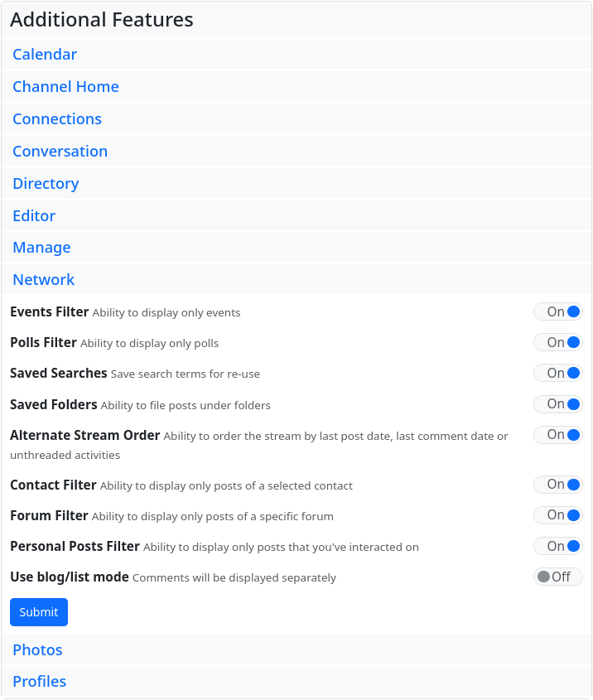Expand the Calendar section
Screen dimensions: 593x700
(x=45, y=55)
